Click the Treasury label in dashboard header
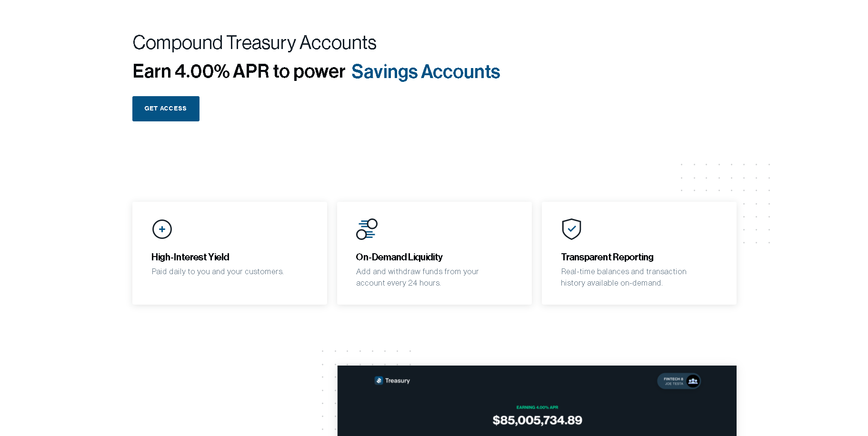868x436 pixels. click(x=398, y=381)
